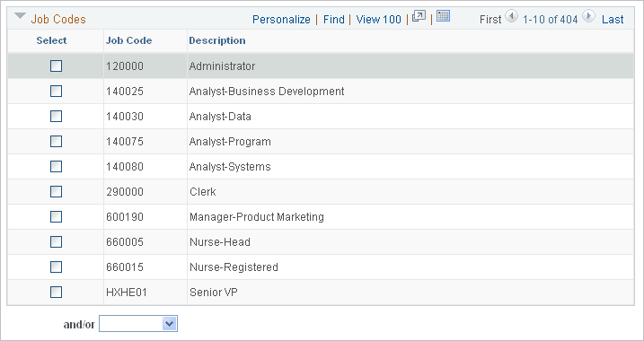Show next rows arrow icon
Screen dimensions: 644x341
point(588,16)
